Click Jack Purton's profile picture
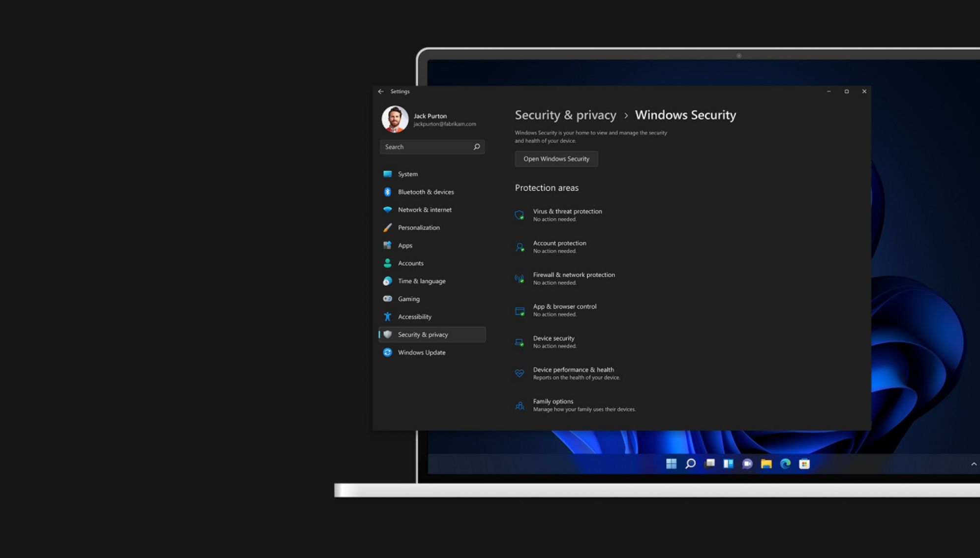 [395, 119]
